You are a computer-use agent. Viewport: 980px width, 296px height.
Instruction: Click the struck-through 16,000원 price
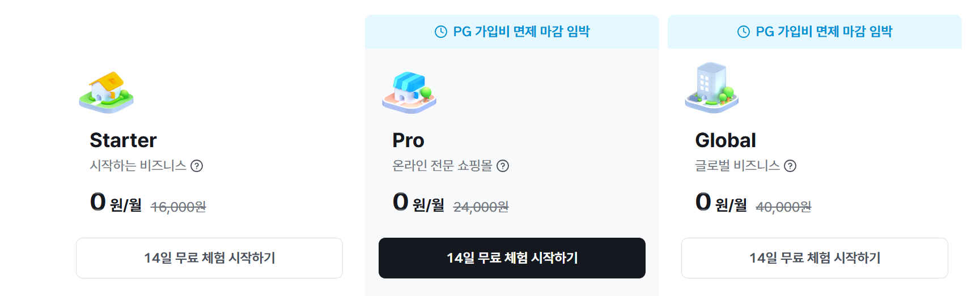point(178,207)
